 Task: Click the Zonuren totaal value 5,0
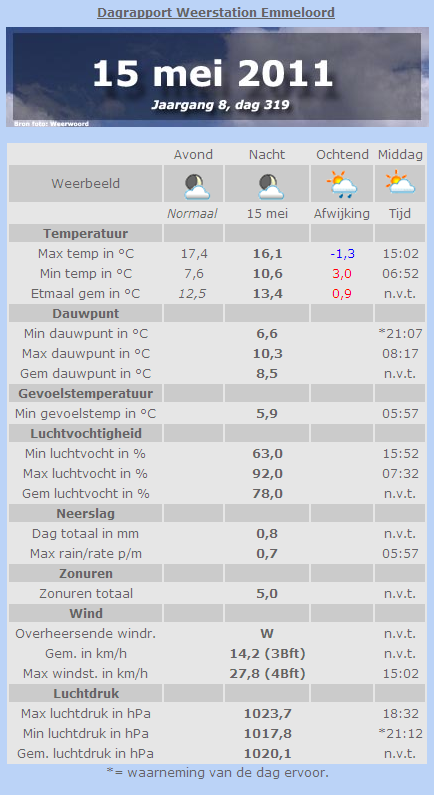(x=267, y=594)
